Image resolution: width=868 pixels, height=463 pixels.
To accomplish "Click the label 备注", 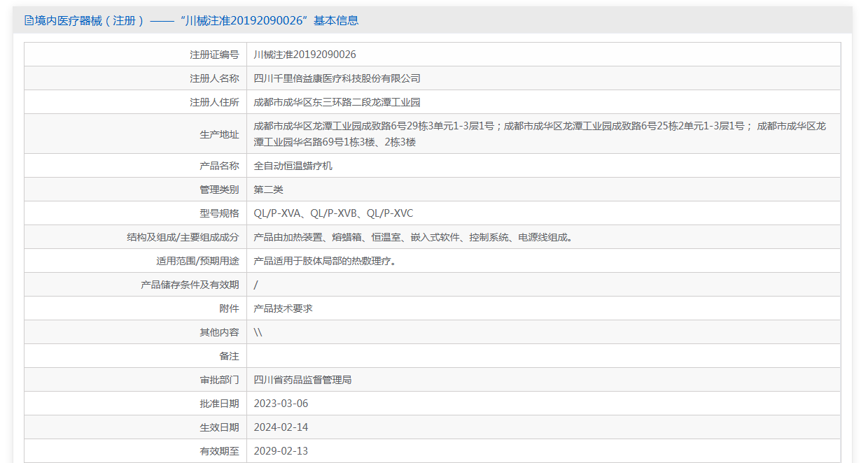I will click(229, 356).
